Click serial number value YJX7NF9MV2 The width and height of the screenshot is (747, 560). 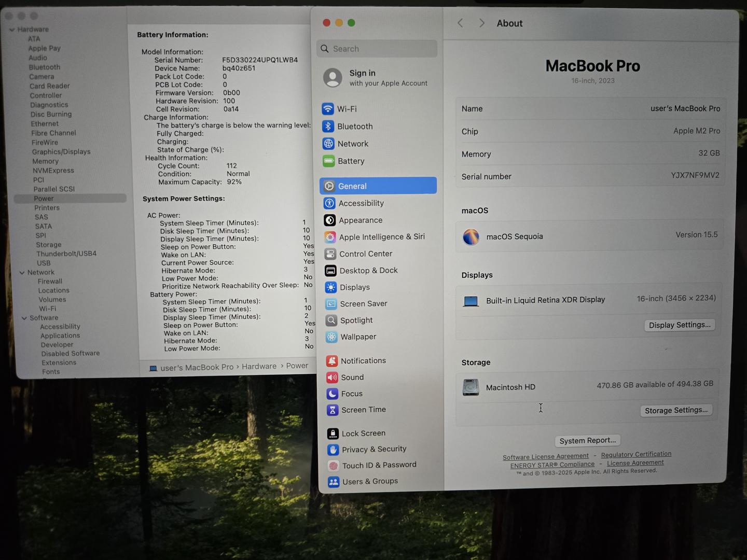pos(695,175)
